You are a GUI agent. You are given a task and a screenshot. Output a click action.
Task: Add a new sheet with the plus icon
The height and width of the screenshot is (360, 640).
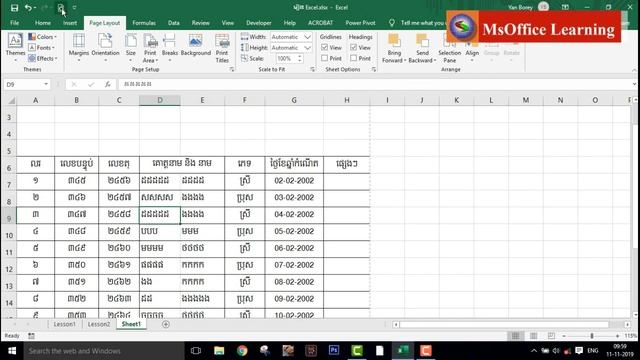(x=166, y=324)
